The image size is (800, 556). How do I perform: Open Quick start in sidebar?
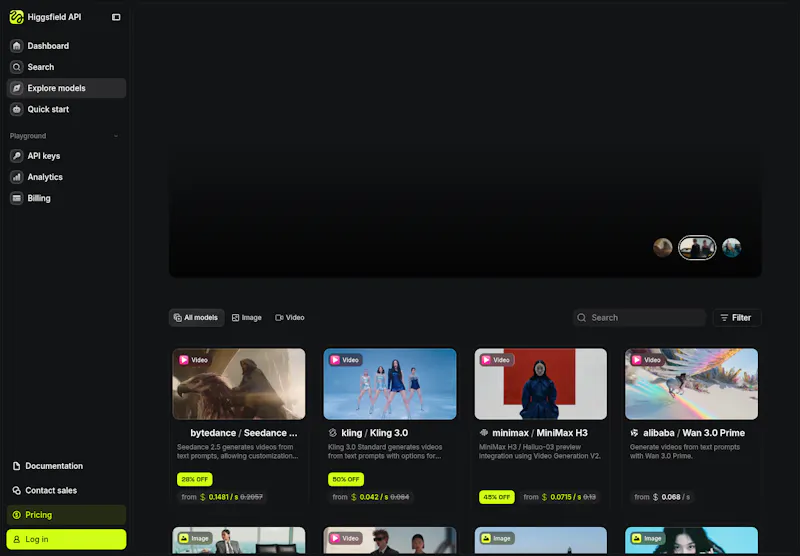66,109
